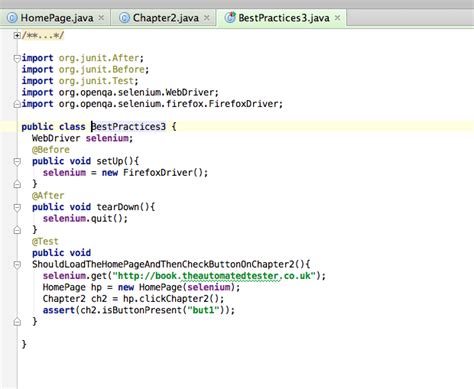Click org.openqa.selenium.WebDriver import text

[136, 92]
